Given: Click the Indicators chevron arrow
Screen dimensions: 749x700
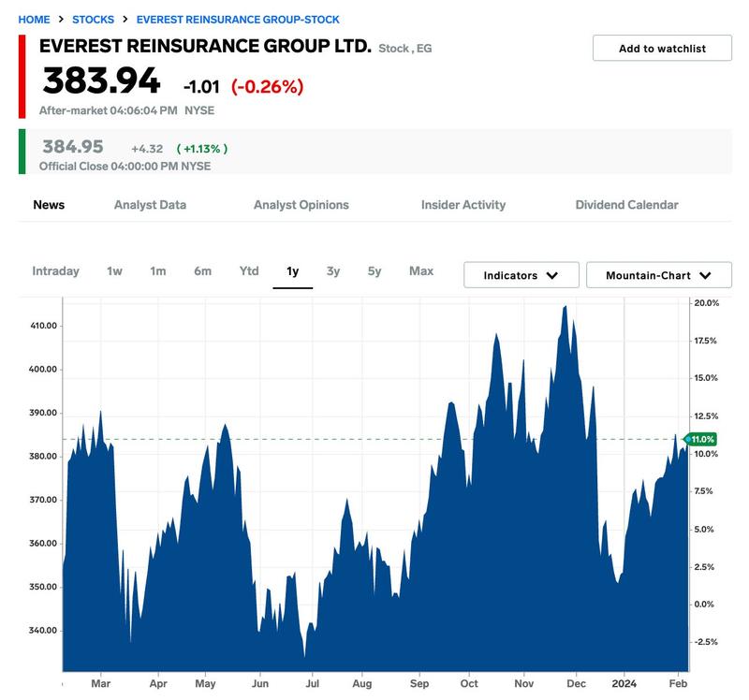Looking at the screenshot, I should [552, 275].
